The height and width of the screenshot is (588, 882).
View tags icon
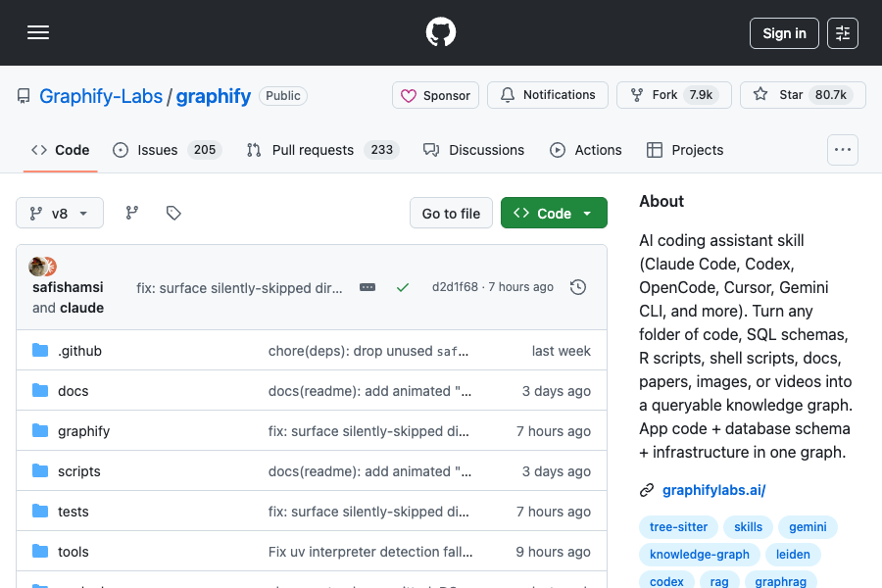[173, 213]
